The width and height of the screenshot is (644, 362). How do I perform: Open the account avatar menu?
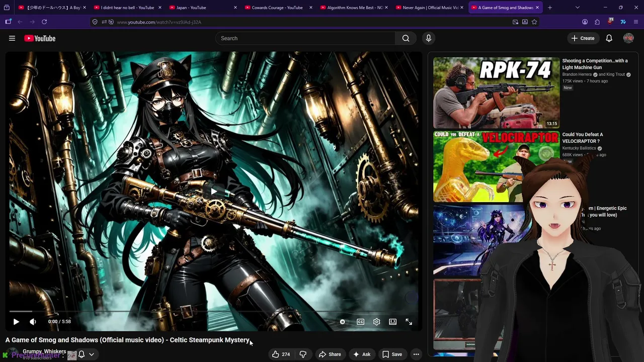628,38
